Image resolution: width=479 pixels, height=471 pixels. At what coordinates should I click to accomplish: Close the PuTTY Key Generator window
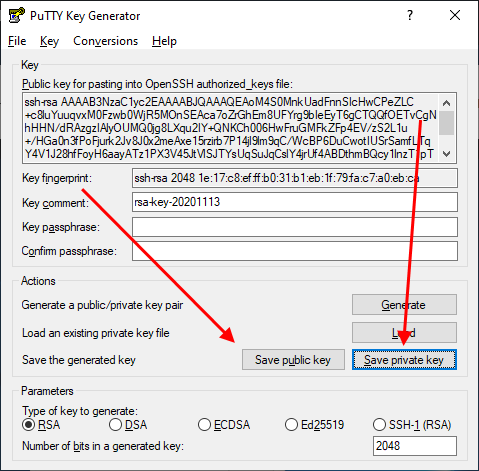tap(455, 15)
